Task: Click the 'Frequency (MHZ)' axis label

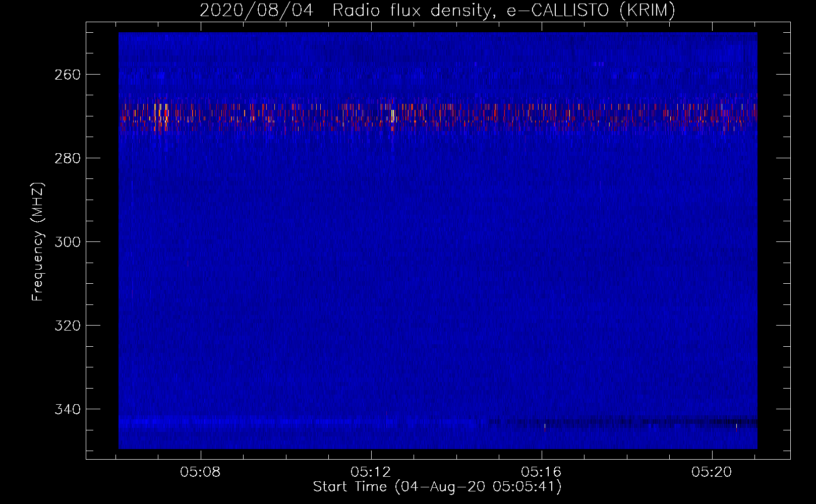Action: click(38, 241)
